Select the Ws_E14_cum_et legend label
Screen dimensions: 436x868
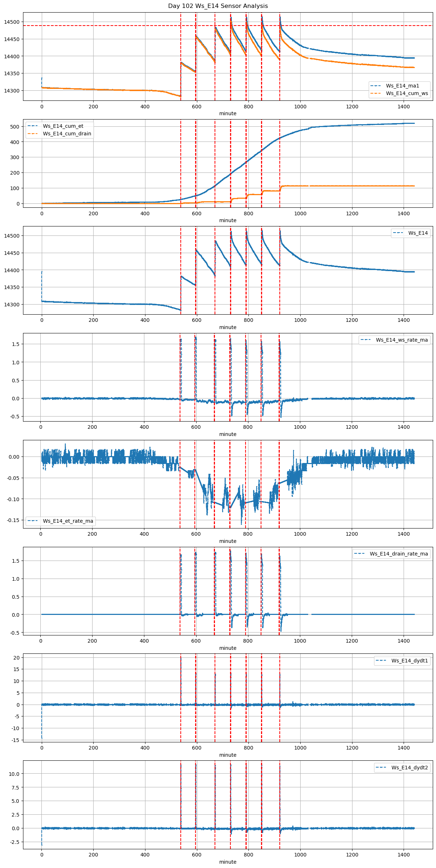click(63, 126)
